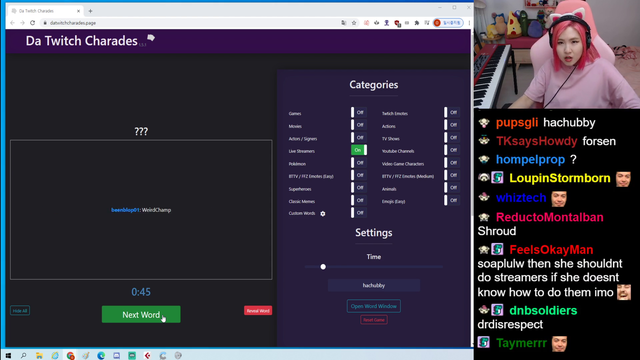Click the media control icon in the browser toolbar
The height and width of the screenshot is (360, 640).
click(x=427, y=23)
